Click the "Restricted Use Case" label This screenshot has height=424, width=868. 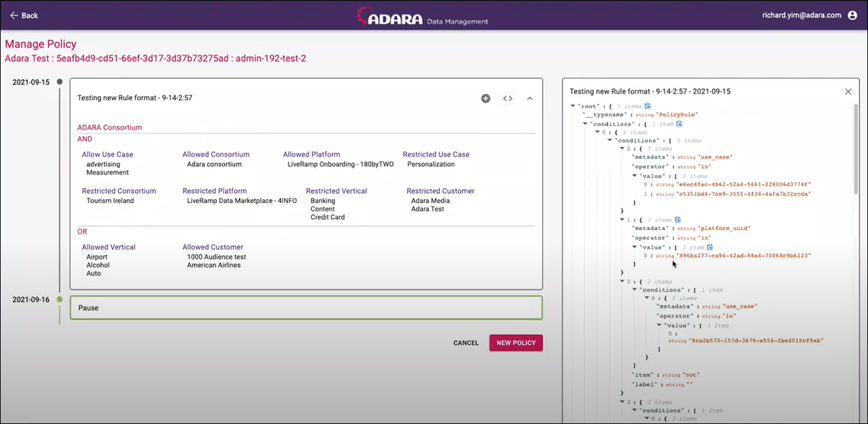(436, 154)
